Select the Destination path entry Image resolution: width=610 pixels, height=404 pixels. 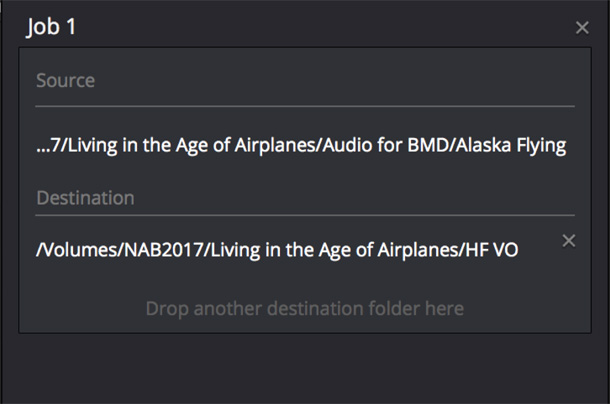276,250
